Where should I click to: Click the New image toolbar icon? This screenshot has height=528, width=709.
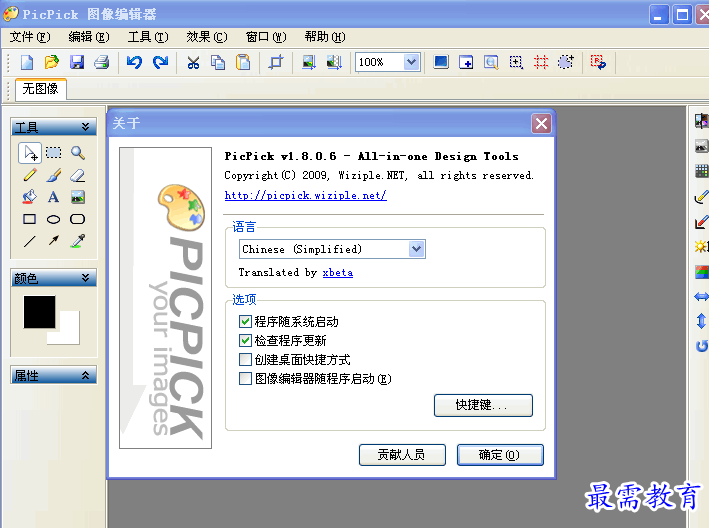pos(27,62)
